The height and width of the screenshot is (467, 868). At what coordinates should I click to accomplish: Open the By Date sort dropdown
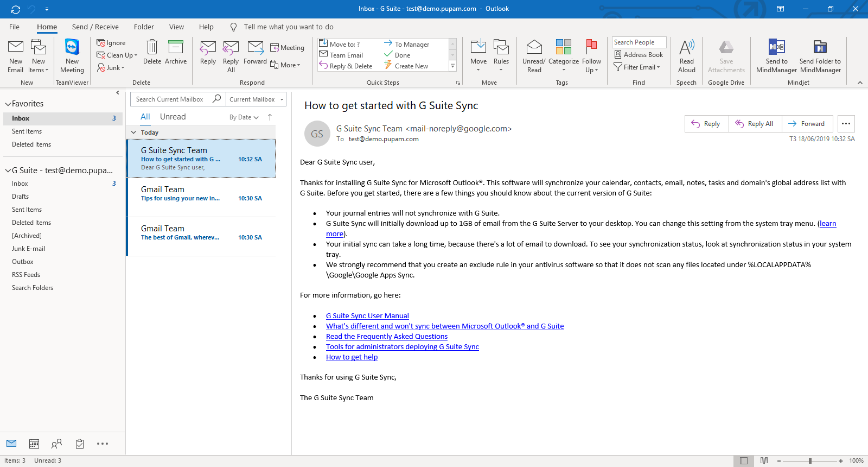coord(244,117)
